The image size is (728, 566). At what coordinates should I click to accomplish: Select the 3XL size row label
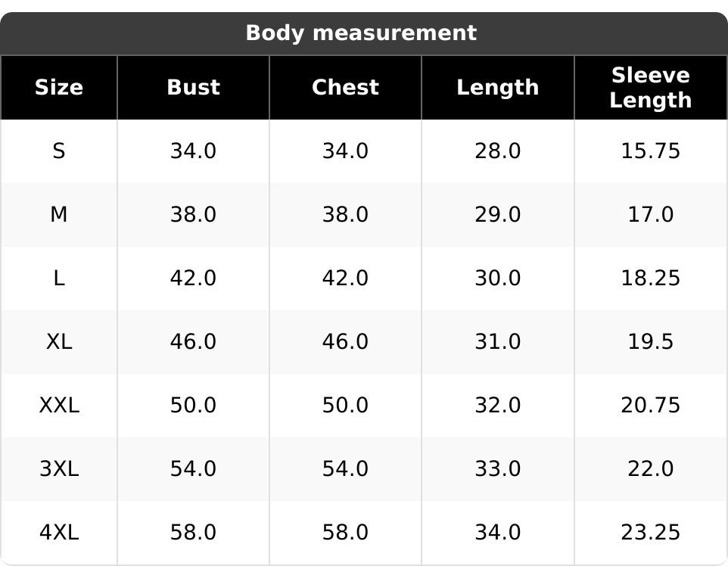59,469
